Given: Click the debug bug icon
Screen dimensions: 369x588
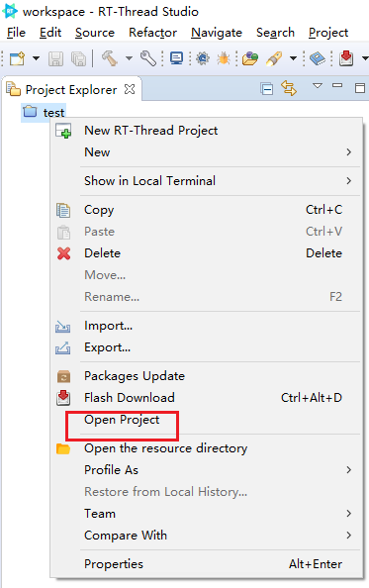Looking at the screenshot, I should (224, 58).
